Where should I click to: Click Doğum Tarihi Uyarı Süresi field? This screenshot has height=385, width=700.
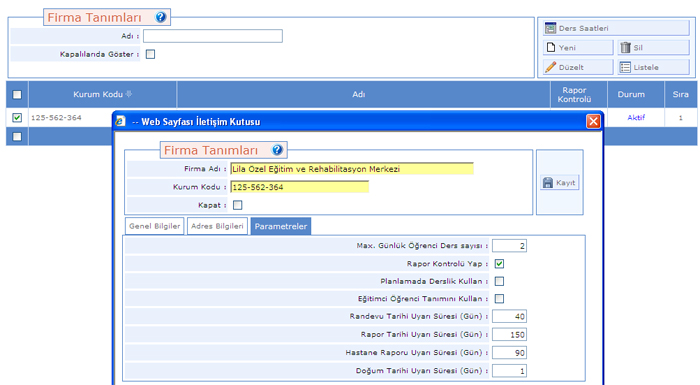[x=509, y=371]
